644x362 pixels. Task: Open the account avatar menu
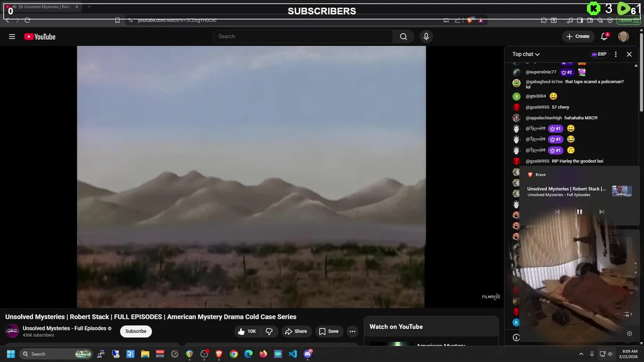click(x=623, y=36)
